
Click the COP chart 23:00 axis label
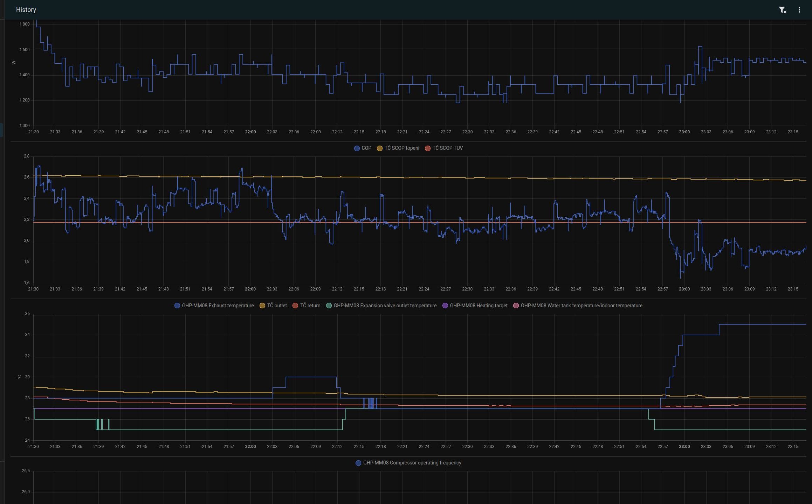coord(684,289)
